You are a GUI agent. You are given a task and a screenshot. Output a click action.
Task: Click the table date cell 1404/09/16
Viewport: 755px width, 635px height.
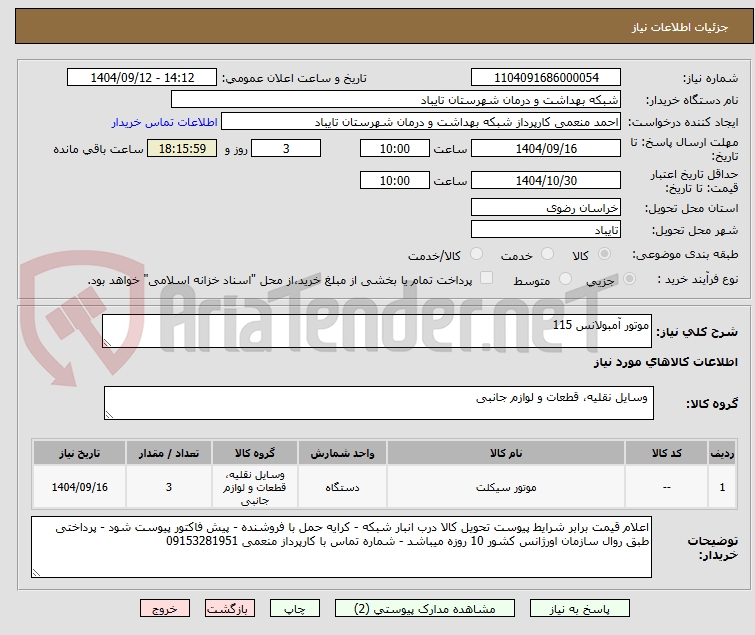[79, 487]
